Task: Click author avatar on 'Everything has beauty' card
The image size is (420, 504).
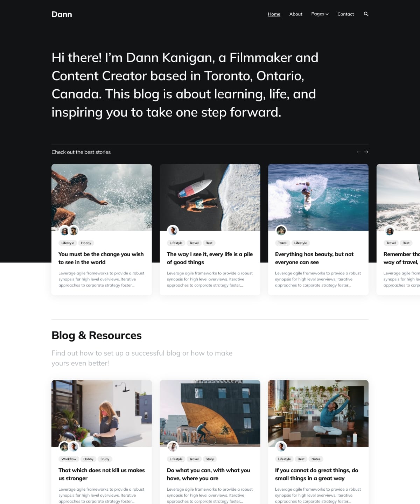Action: tap(281, 231)
